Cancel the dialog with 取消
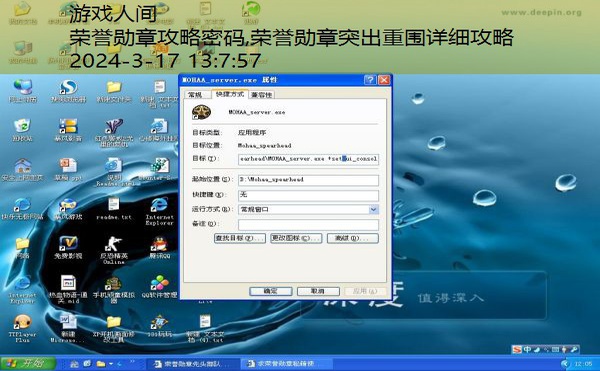The width and height of the screenshot is (600, 371). coord(318,291)
